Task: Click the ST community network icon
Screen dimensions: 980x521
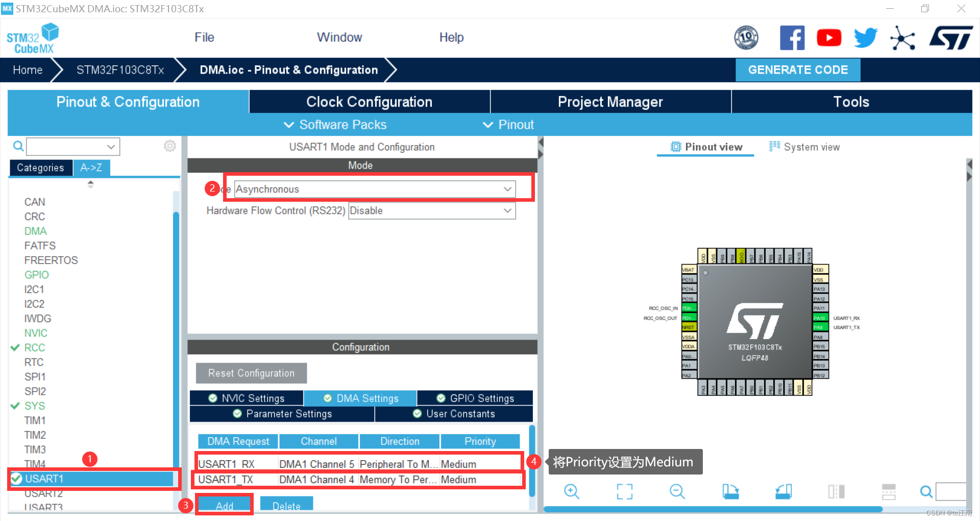Action: coord(902,38)
